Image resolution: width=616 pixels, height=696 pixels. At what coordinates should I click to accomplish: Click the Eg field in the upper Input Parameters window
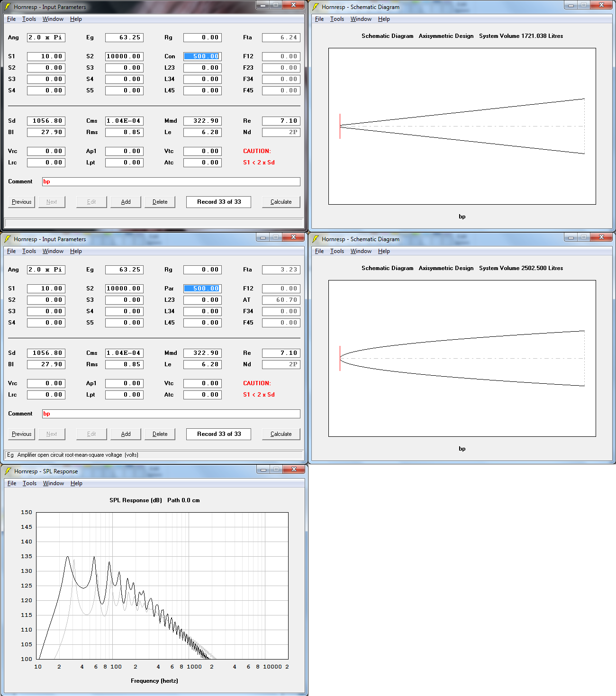(124, 37)
